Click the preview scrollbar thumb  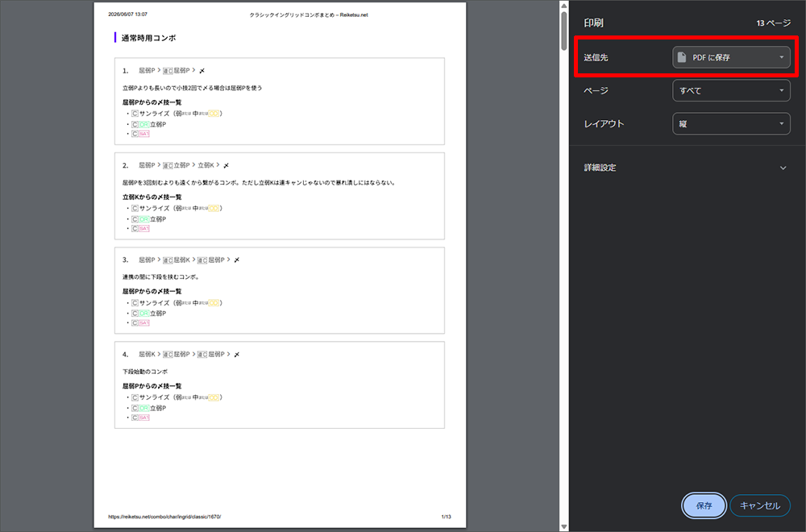click(564, 31)
